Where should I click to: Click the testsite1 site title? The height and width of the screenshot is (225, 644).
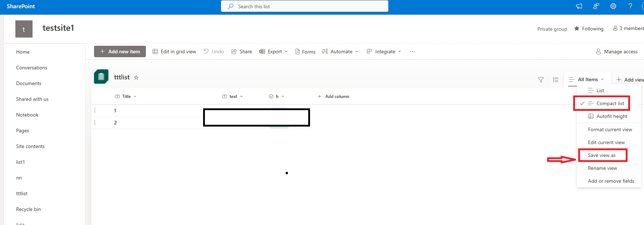(x=58, y=28)
